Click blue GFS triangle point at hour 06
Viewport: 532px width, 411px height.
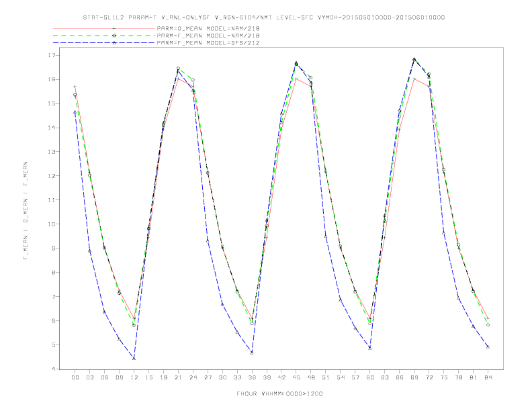tap(104, 312)
